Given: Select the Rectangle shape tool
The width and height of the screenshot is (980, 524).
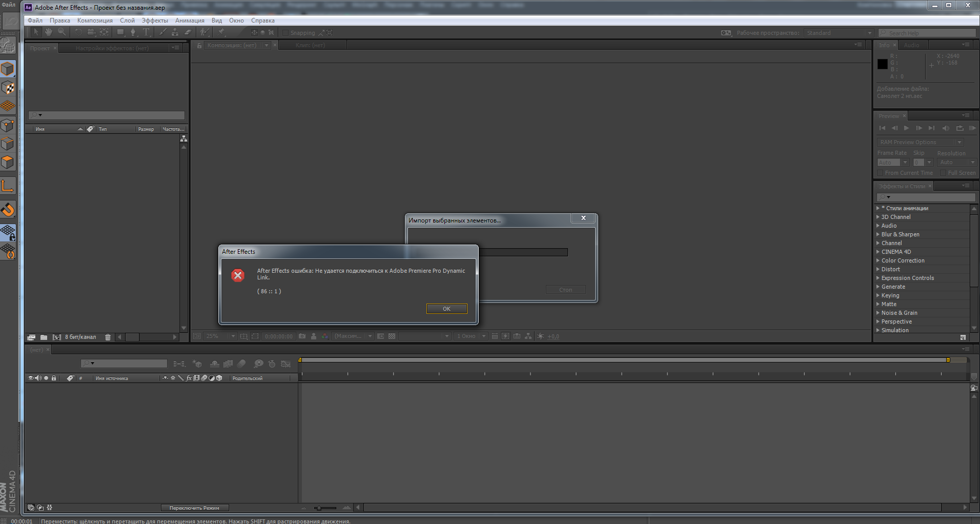Looking at the screenshot, I should tap(120, 32).
